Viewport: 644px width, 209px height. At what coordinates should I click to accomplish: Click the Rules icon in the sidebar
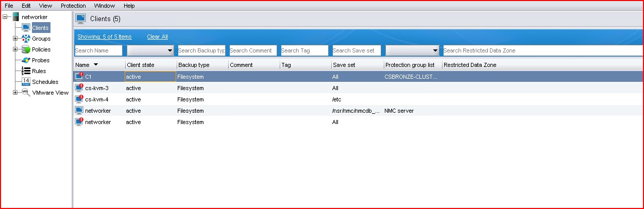[x=26, y=71]
